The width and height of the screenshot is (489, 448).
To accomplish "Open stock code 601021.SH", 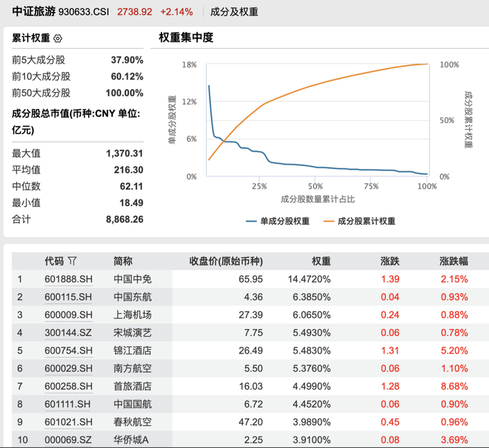I will [68, 422].
